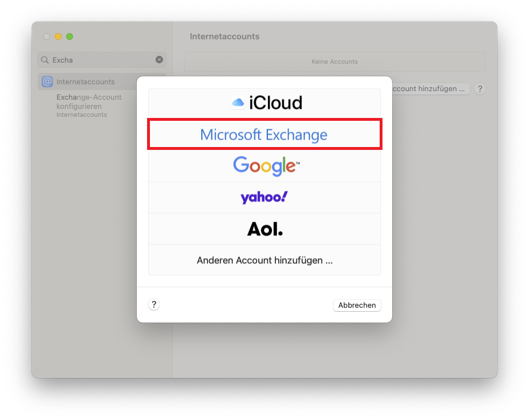Click the Yahoo logo

(264, 197)
